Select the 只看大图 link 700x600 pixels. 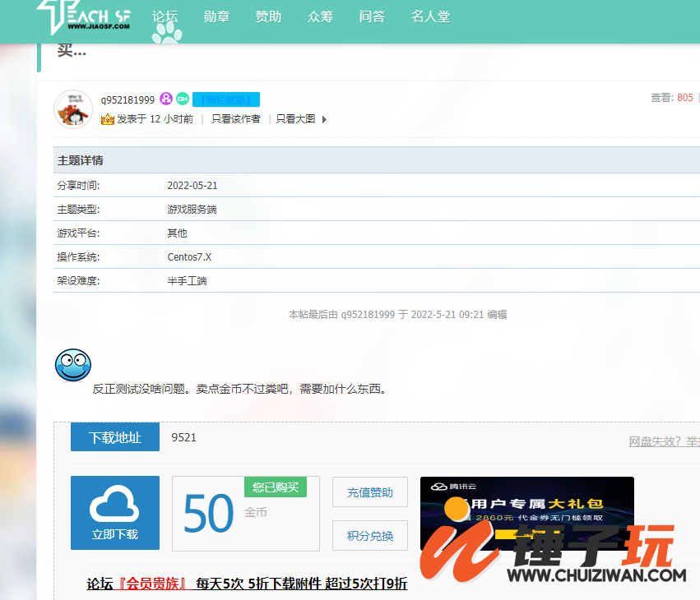click(x=295, y=119)
